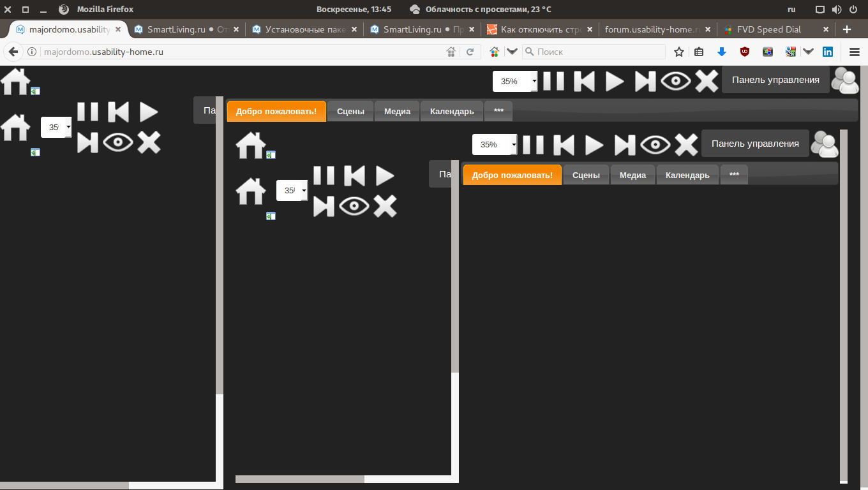Screen dimensions: 868x490
Task: Go back with the browser back button
Action: [x=13, y=52]
